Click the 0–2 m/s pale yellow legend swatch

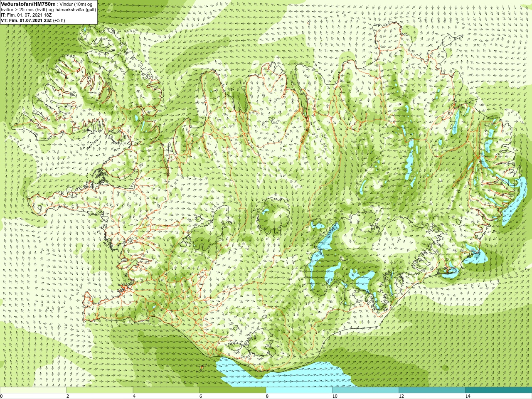coord(33,390)
